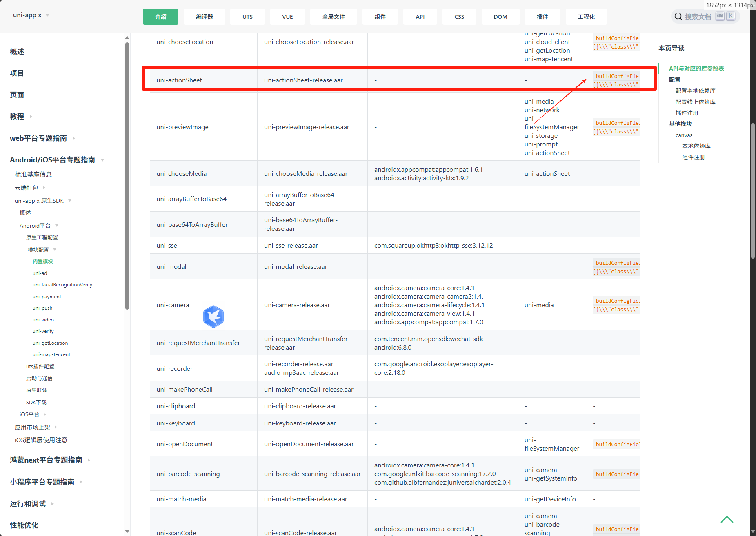Screen dimensions: 756x536
Task: Click the page vertical scrollbar thumb
Action: 753,190
